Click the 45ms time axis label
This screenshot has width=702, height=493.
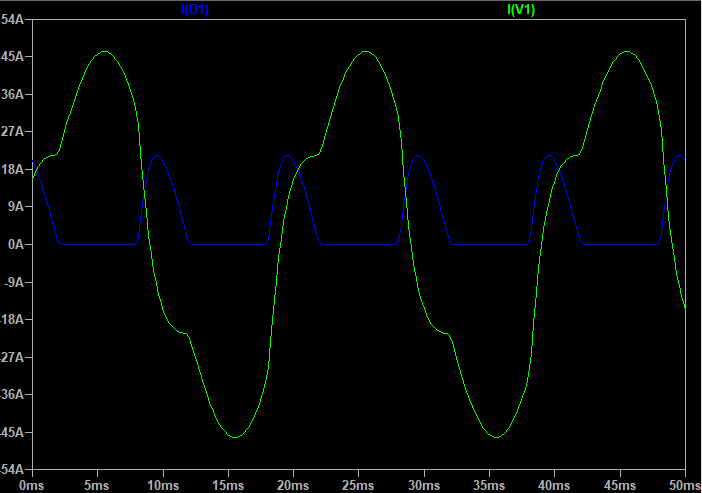(620, 485)
